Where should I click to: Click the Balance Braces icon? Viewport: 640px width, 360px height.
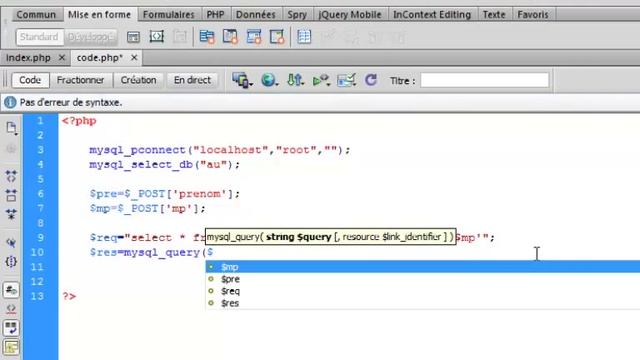click(11, 262)
